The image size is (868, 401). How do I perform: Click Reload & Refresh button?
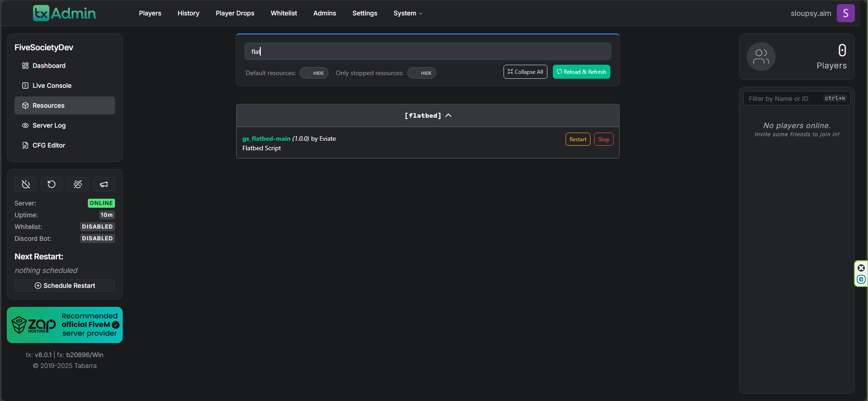(x=581, y=72)
